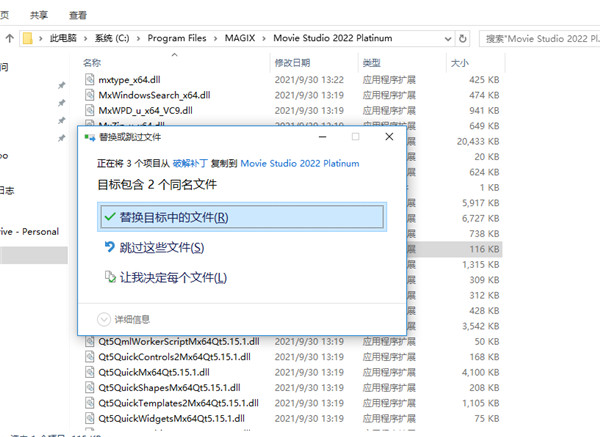Click the folder icon in address bar
The width and height of the screenshot is (600, 437).
[x=28, y=38]
